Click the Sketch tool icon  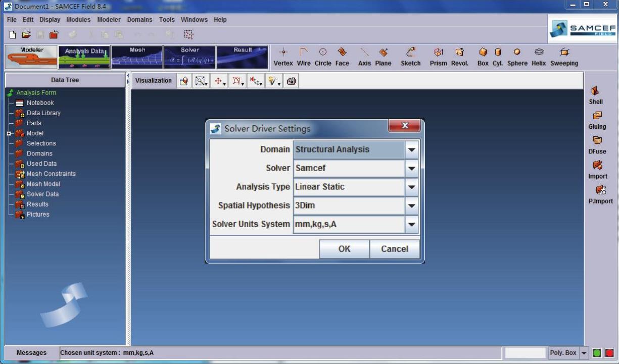[410, 56]
